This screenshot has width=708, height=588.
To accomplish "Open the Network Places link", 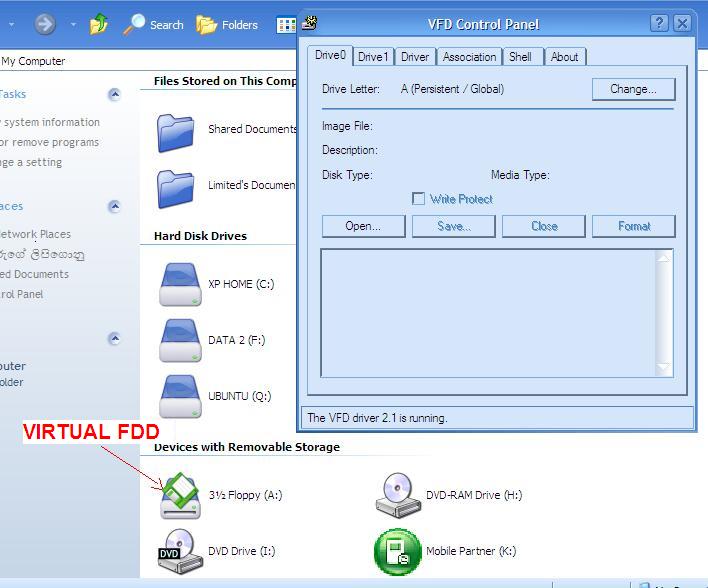I will point(35,234).
